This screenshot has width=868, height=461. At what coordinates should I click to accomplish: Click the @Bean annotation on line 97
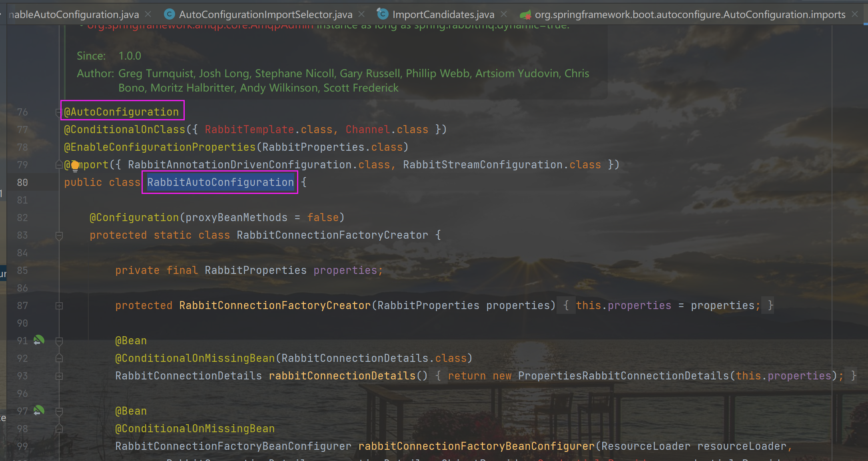click(x=131, y=411)
